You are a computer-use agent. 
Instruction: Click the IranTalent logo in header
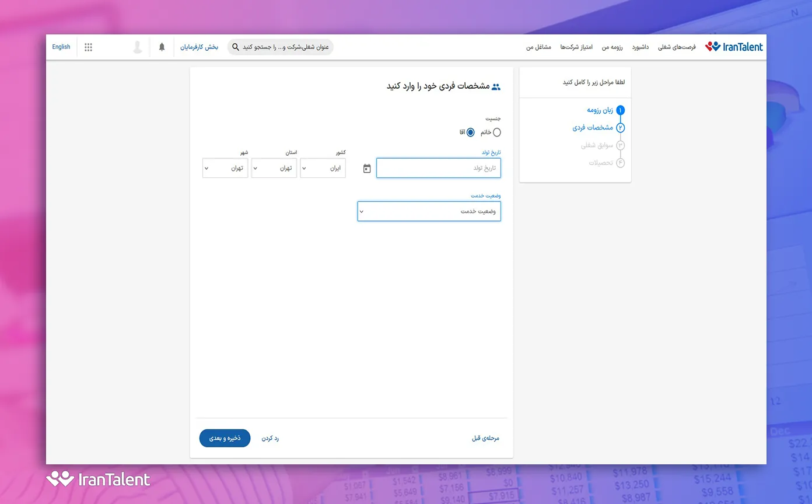point(734,47)
